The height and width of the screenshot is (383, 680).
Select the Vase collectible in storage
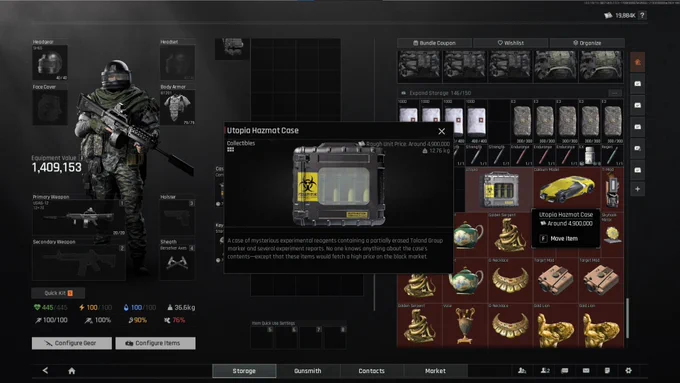pos(465,325)
